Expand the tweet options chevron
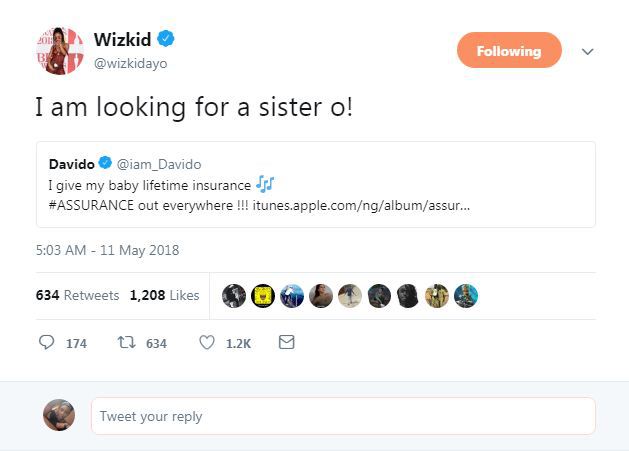This screenshot has height=451, width=629. tap(587, 51)
